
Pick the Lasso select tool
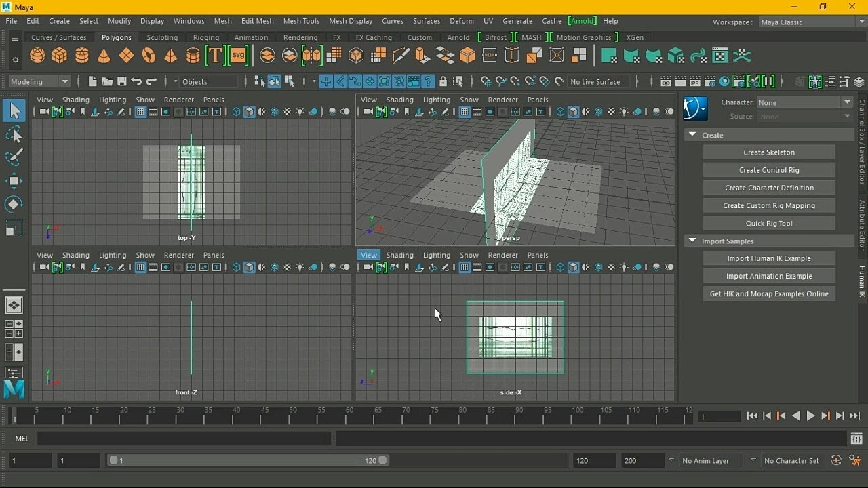14,134
